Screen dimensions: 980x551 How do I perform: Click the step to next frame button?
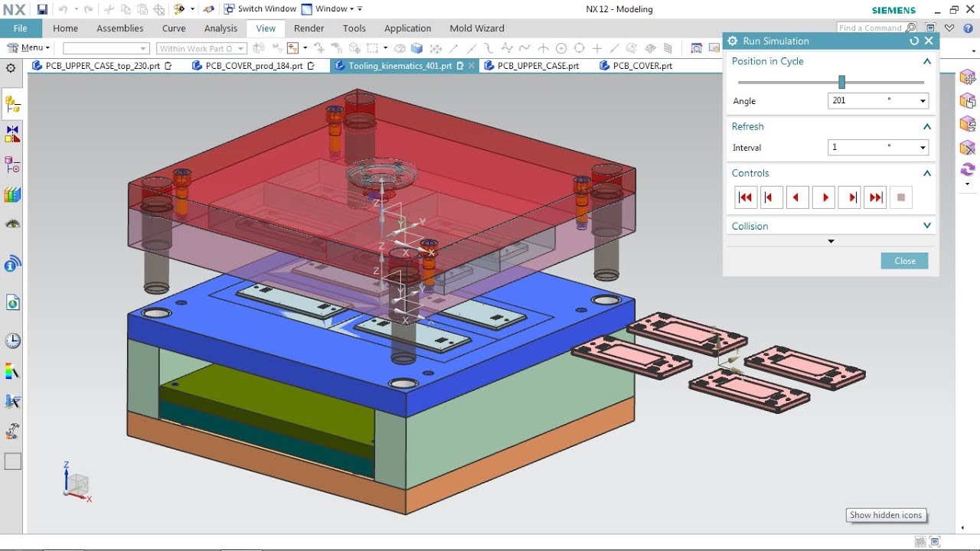pos(850,197)
